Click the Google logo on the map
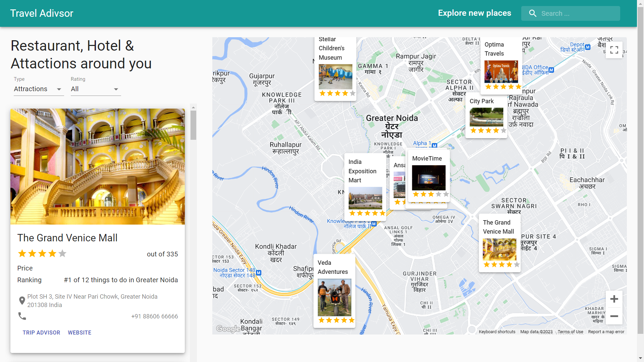The image size is (644, 362). point(227,329)
